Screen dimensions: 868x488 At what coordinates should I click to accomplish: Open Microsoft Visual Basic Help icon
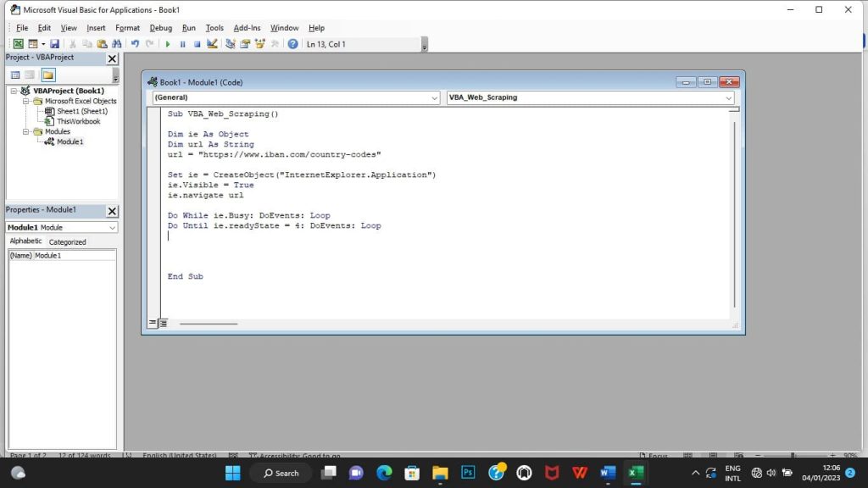(292, 44)
